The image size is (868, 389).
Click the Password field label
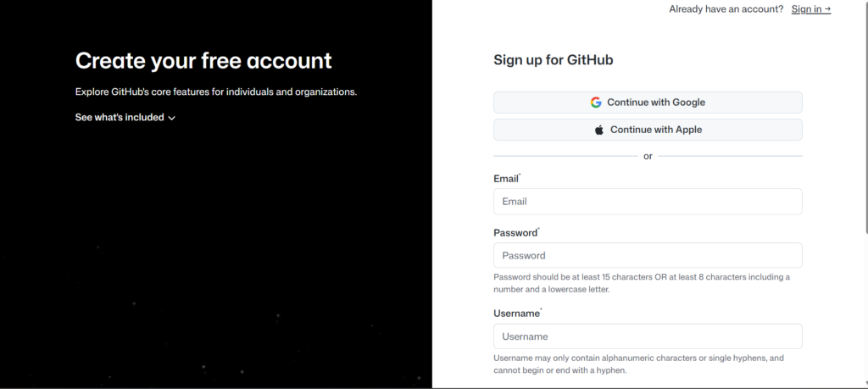(515, 233)
